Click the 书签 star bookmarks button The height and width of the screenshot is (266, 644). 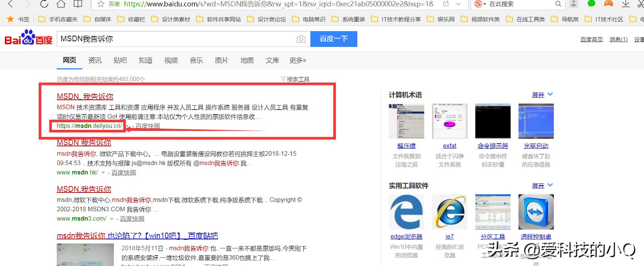[18, 19]
